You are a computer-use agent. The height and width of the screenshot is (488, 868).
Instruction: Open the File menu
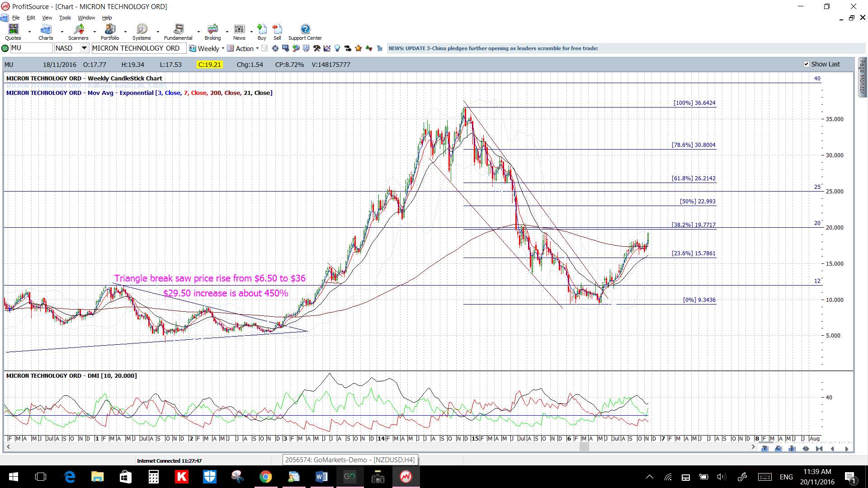tap(16, 18)
